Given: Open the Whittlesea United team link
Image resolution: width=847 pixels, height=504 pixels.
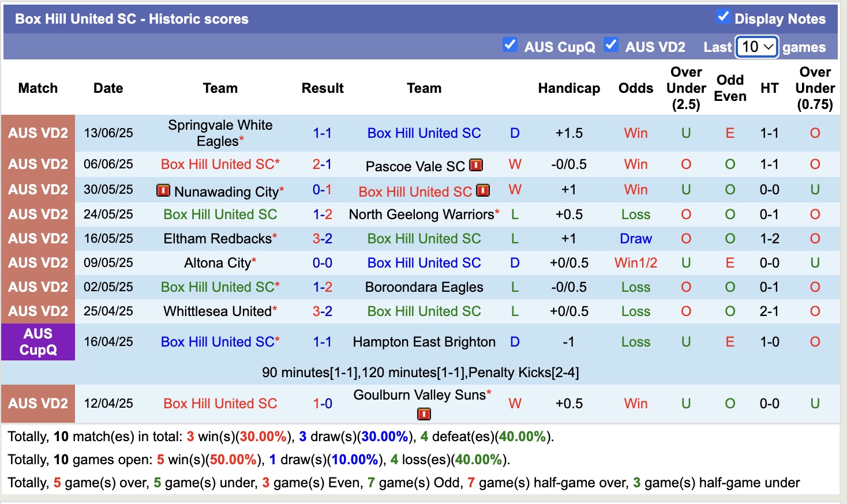Looking at the screenshot, I should pyautogui.click(x=218, y=311).
